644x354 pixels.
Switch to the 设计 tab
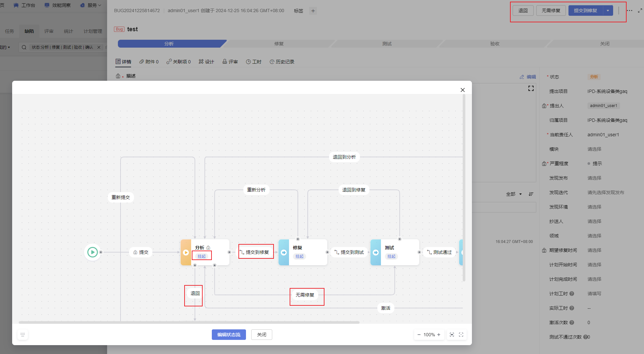pyautogui.click(x=206, y=62)
